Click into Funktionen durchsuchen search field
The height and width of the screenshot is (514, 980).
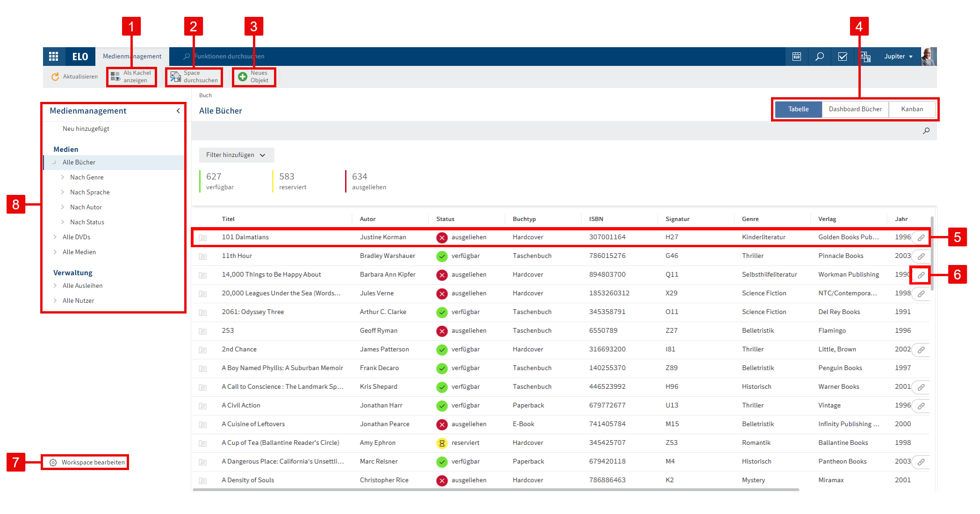(229, 57)
